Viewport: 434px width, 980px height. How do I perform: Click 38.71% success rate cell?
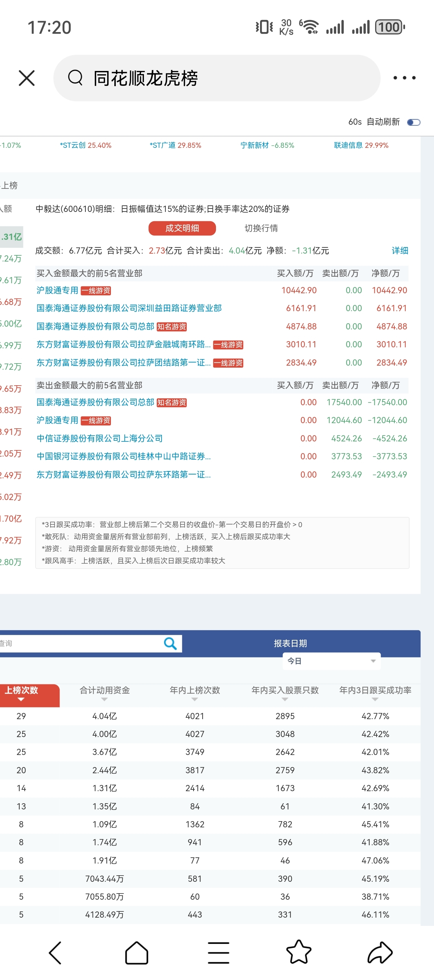375,896
